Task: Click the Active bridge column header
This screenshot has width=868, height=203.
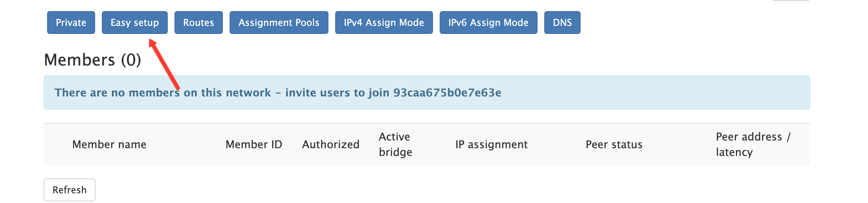Action: pos(395,145)
